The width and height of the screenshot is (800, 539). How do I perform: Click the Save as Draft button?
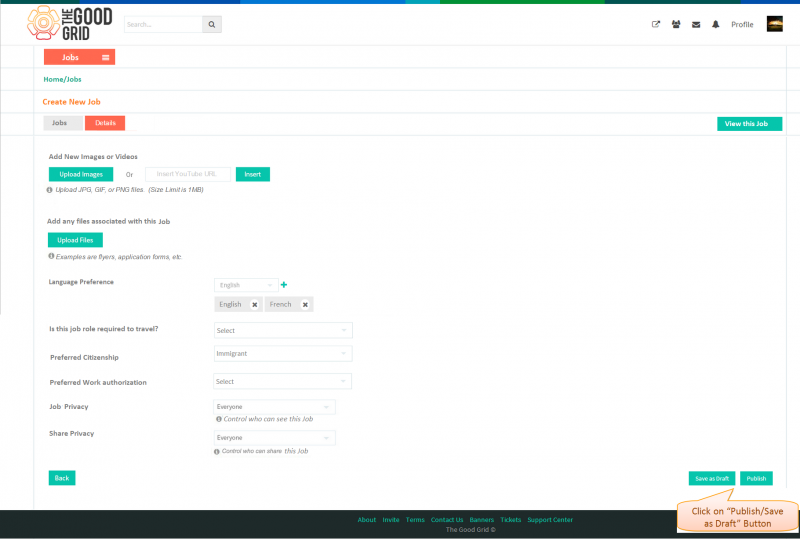[712, 478]
